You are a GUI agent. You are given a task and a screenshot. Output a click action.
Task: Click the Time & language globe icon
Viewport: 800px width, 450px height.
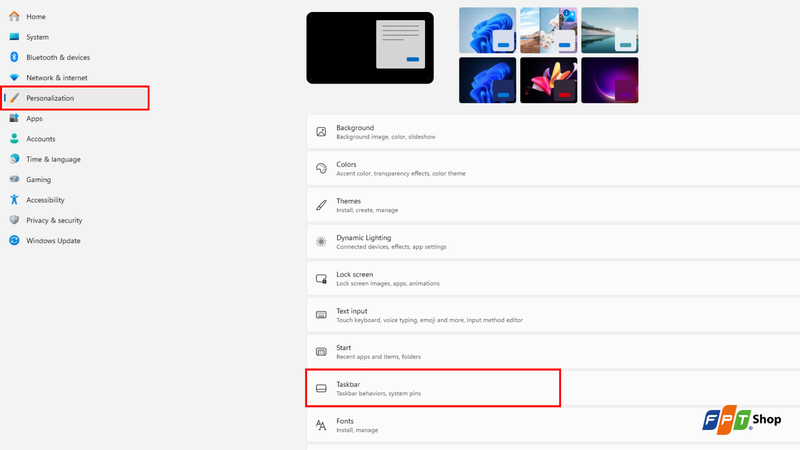tap(14, 159)
